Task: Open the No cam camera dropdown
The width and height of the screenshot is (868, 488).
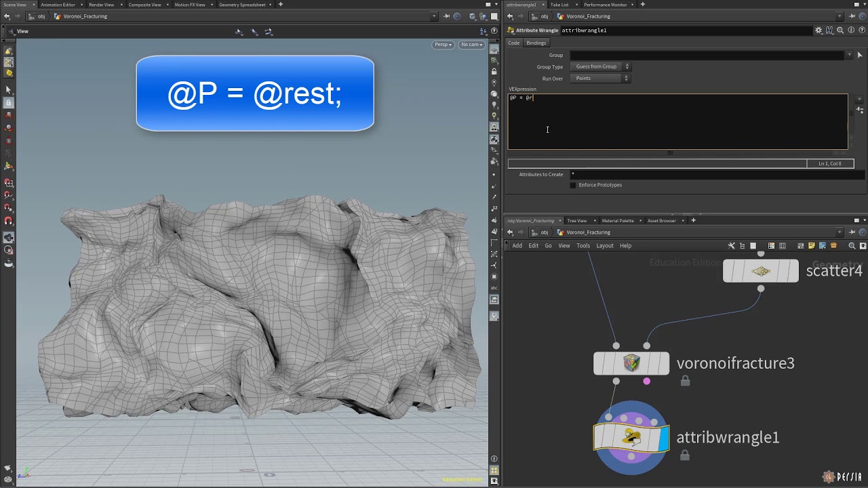Action: pos(472,45)
